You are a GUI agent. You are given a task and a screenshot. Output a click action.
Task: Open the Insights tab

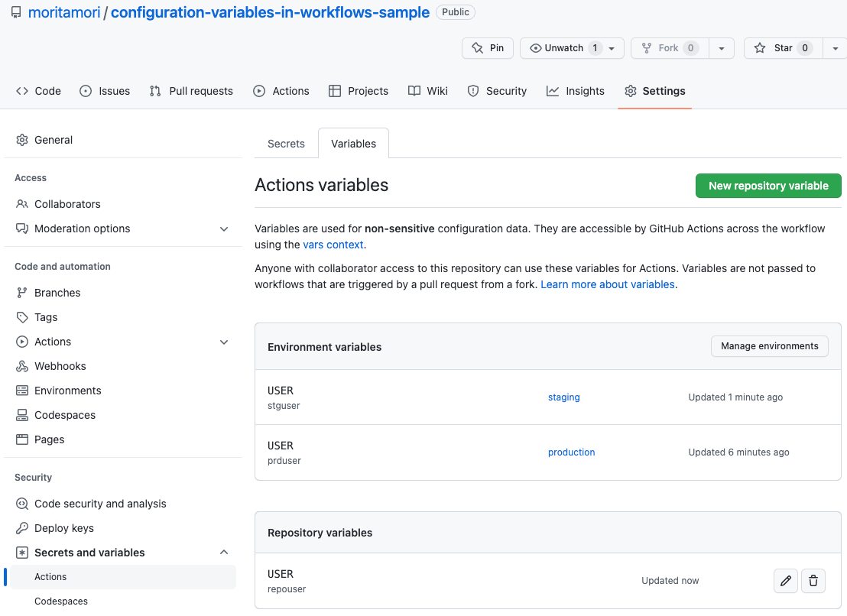point(576,90)
